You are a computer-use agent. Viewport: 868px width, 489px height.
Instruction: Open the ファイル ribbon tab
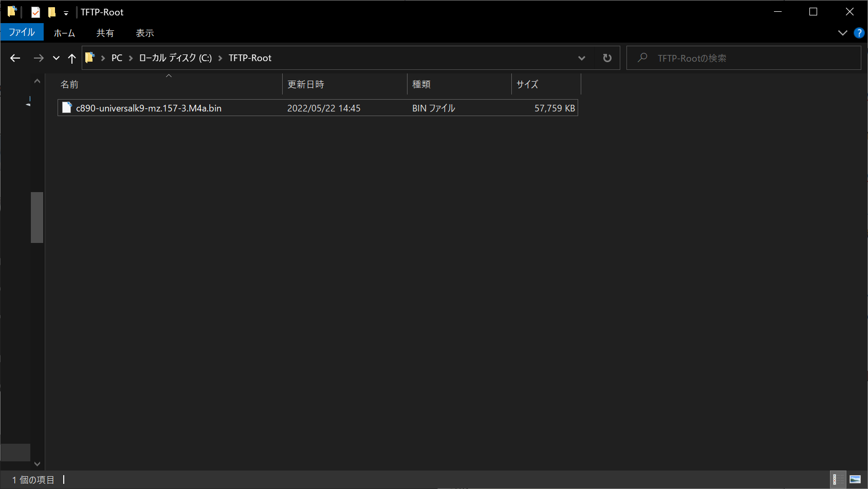(x=22, y=32)
